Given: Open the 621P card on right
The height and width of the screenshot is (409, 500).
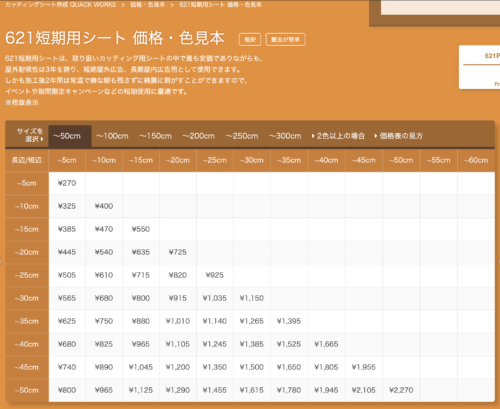Looking at the screenshot, I should [x=479, y=67].
